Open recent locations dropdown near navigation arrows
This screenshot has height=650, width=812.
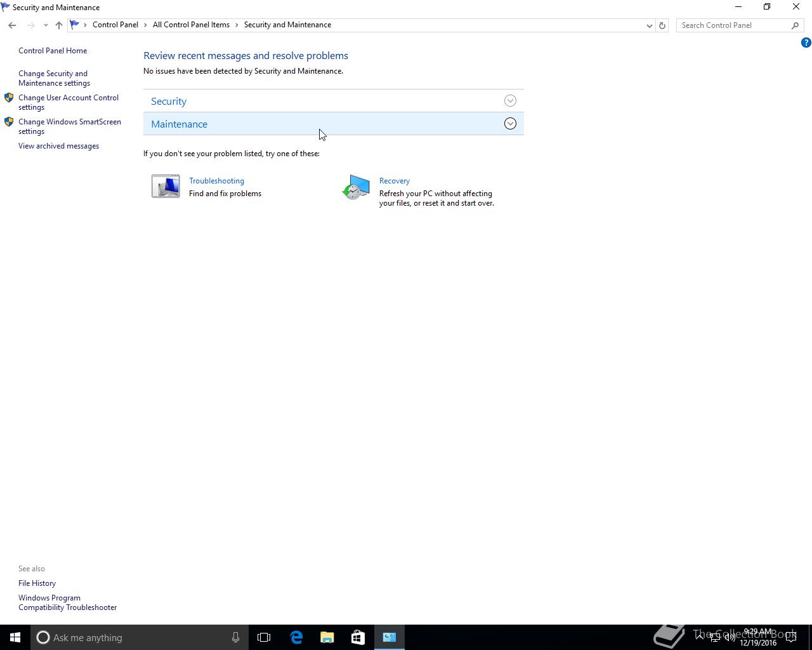[x=46, y=25]
